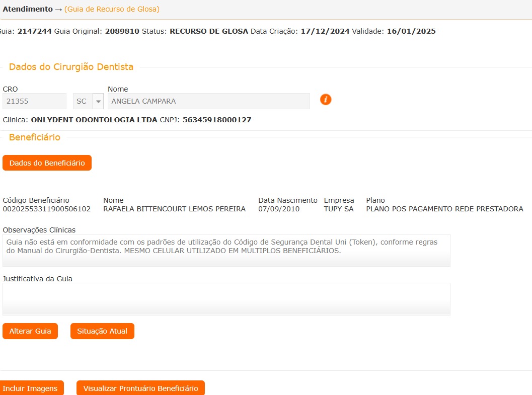This screenshot has width=532, height=395.
Task: Click the Atendimento breadcrumb label
Action: (28, 9)
